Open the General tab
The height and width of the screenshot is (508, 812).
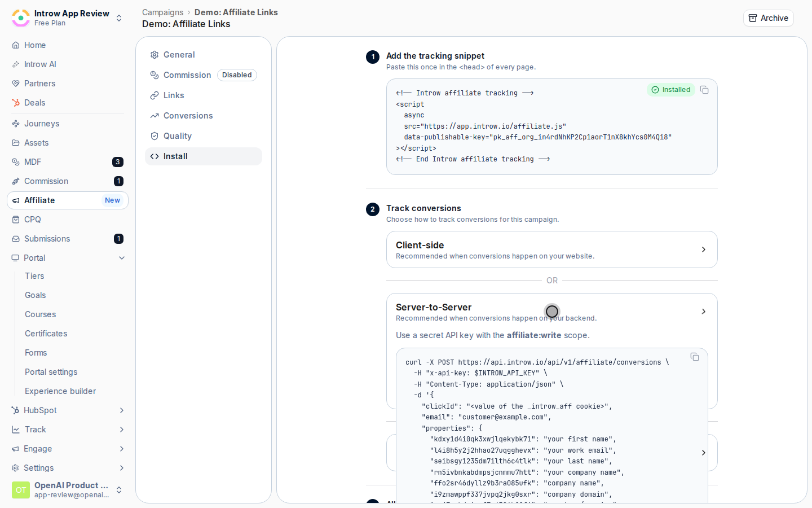204,55
